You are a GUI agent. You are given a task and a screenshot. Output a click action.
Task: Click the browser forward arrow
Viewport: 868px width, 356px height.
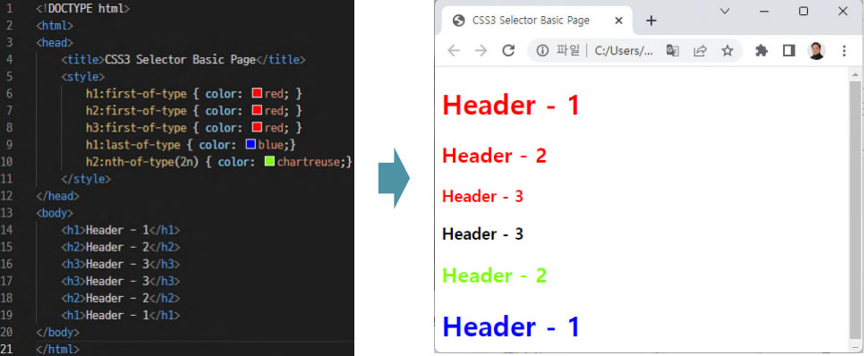(481, 51)
